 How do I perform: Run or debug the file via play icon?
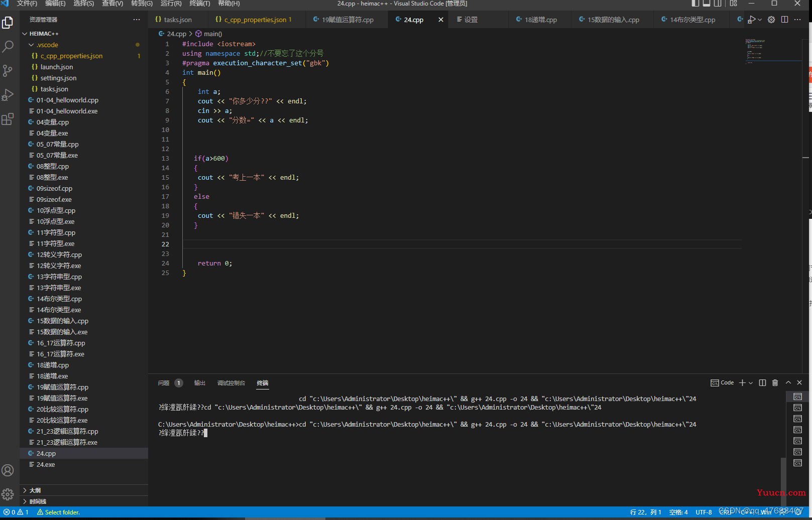[x=752, y=20]
